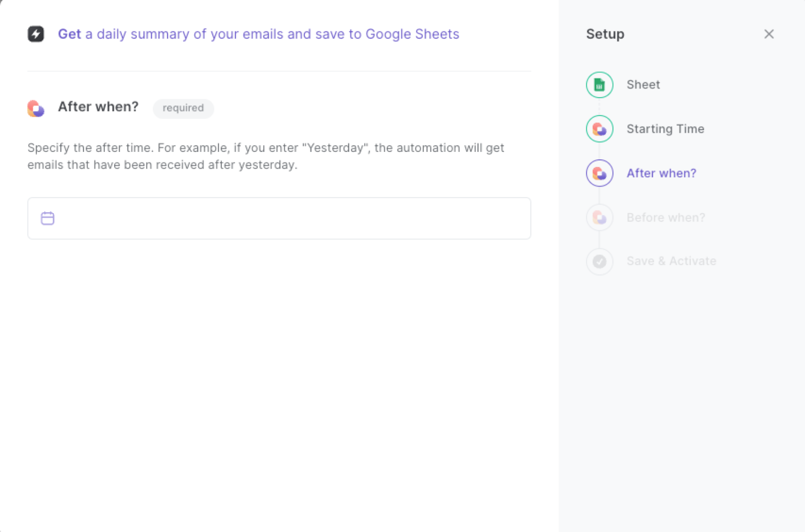Click the lightning bolt automation icon
This screenshot has width=805, height=532.
pyautogui.click(x=36, y=34)
